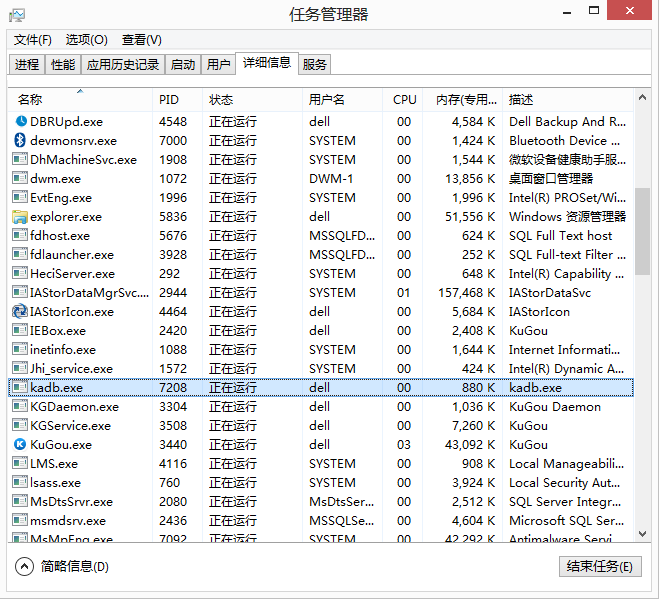
Task: Select the explorer.exe process name
Action: (66, 216)
